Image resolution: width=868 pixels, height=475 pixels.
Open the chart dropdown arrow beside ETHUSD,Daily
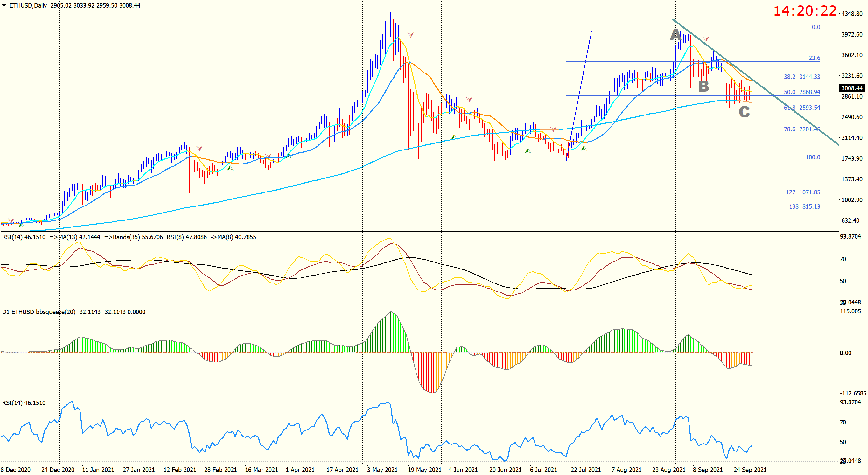tap(4, 5)
